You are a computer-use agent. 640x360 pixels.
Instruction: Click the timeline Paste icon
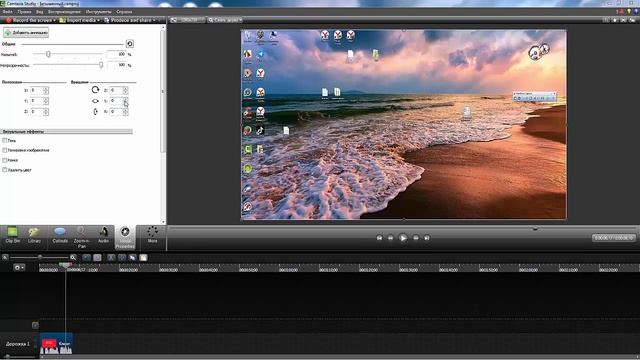143,258
